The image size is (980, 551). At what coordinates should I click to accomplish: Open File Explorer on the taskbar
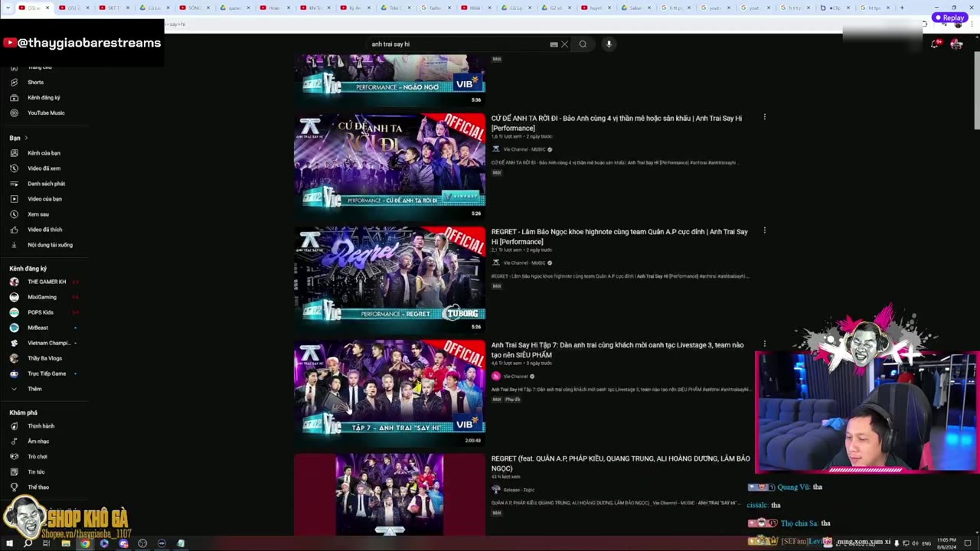[x=66, y=543]
